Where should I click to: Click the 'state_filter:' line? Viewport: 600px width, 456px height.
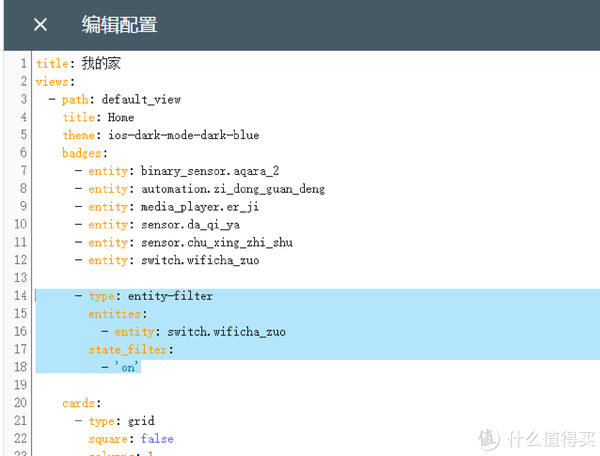tap(131, 350)
